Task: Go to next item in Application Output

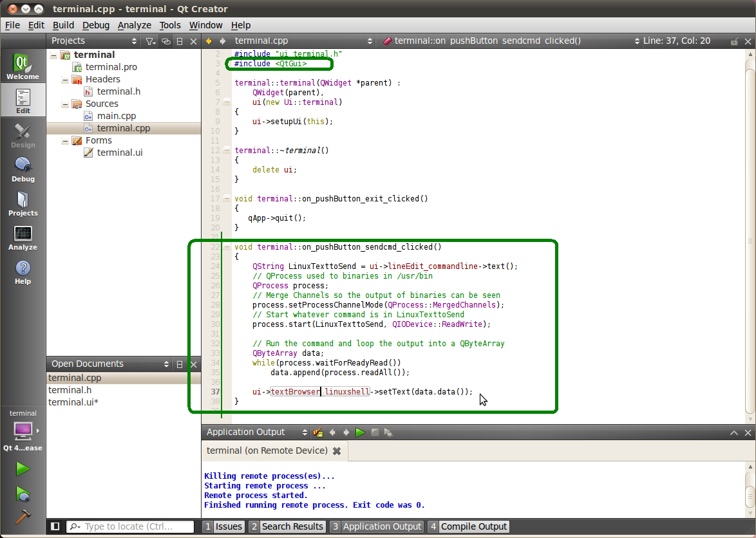Action: point(346,432)
